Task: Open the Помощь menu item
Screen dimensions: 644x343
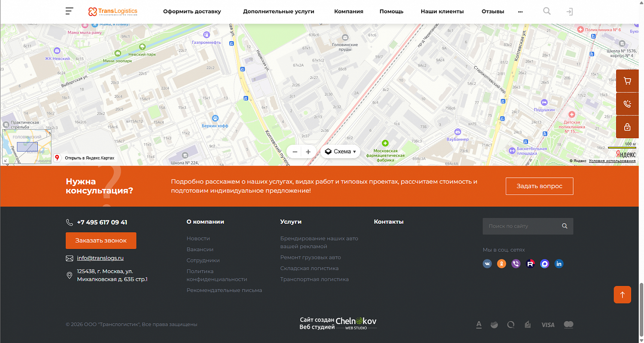Action: tap(391, 12)
